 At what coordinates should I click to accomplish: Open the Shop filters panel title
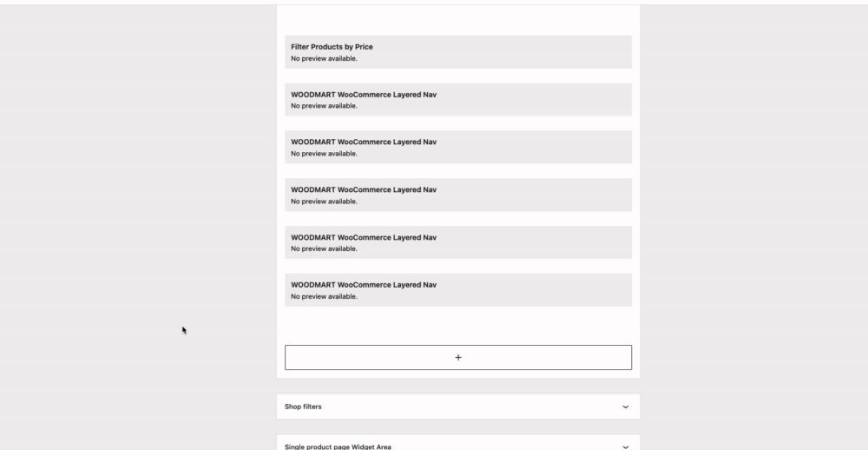pos(303,407)
